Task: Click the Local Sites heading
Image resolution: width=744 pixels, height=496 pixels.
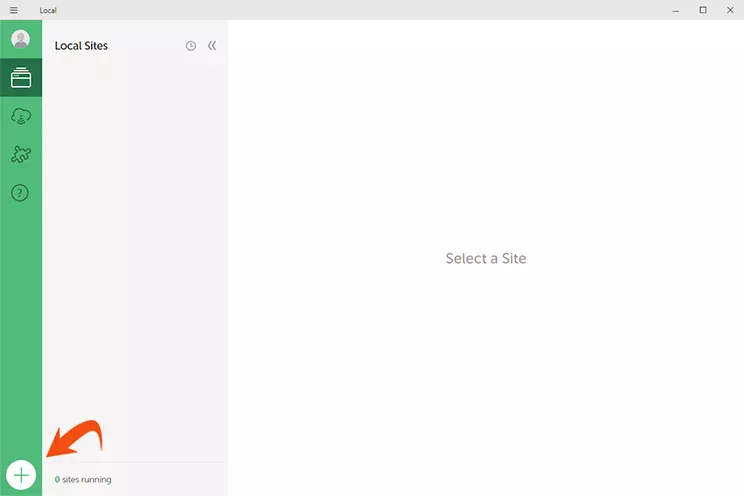Action: (81, 46)
